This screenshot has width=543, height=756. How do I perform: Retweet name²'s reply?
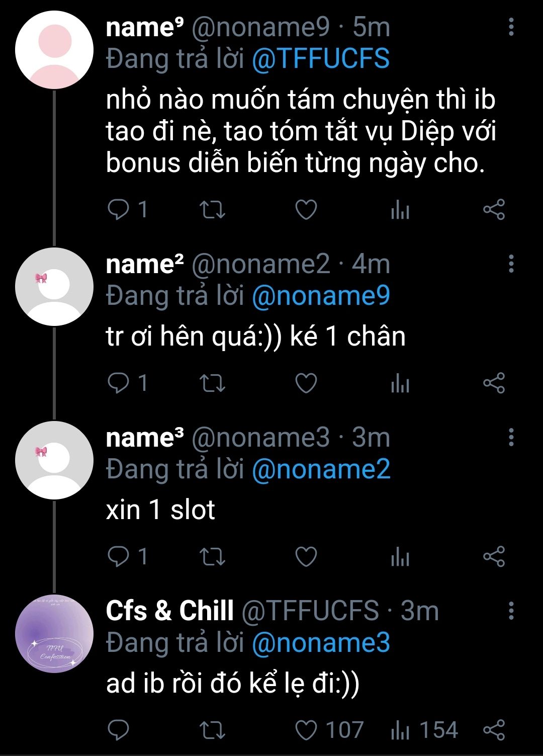[212, 384]
